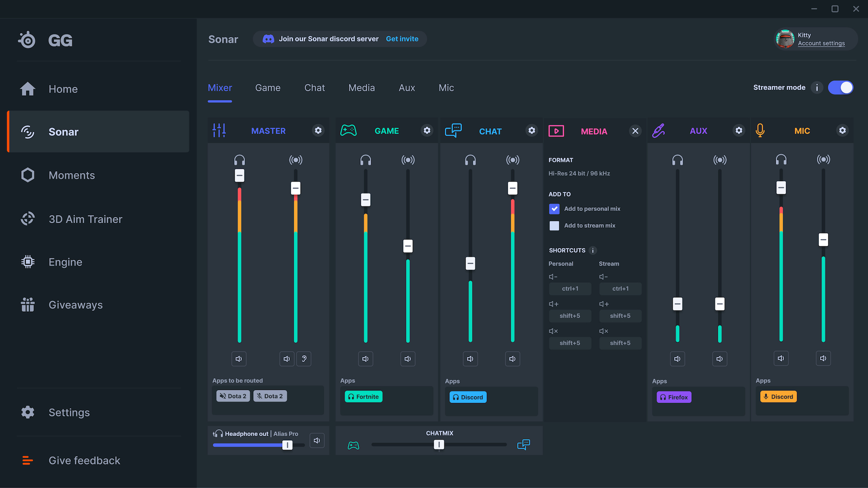Viewport: 868px width, 488px height.
Task: Click Personal ctrl+1 volume down shortcut
Action: [x=570, y=289]
